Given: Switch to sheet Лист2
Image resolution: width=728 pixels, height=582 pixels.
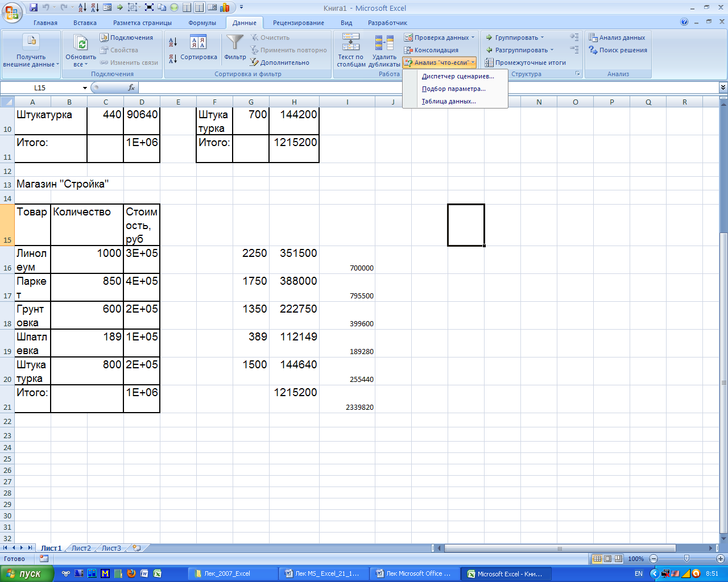Looking at the screenshot, I should pyautogui.click(x=81, y=548).
